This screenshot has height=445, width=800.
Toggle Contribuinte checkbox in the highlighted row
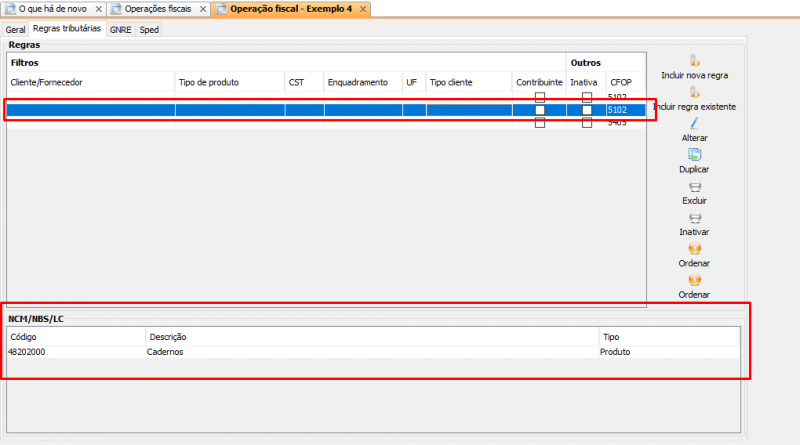pos(540,110)
